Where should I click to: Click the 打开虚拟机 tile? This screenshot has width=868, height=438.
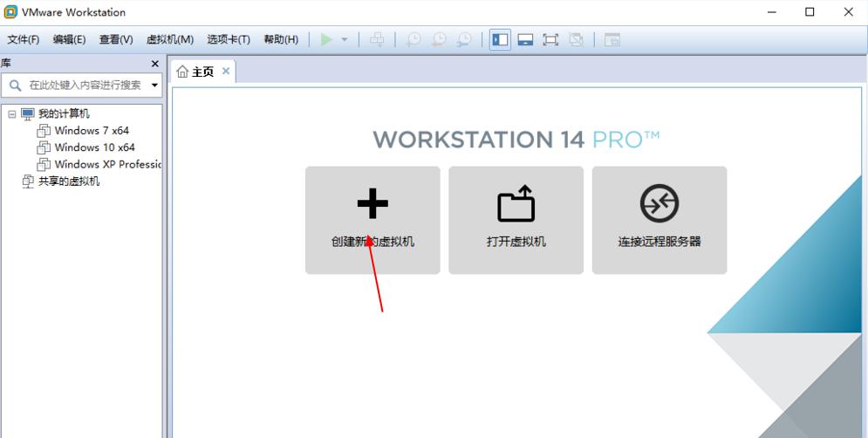click(x=516, y=220)
